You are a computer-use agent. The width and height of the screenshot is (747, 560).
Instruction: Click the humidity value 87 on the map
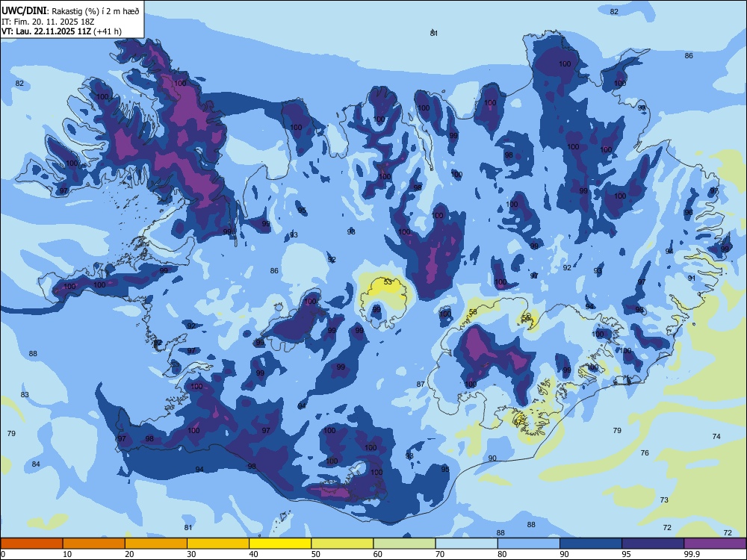[x=421, y=385]
